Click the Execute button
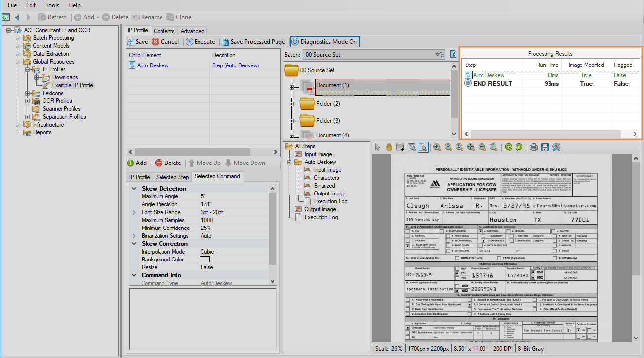 [200, 42]
